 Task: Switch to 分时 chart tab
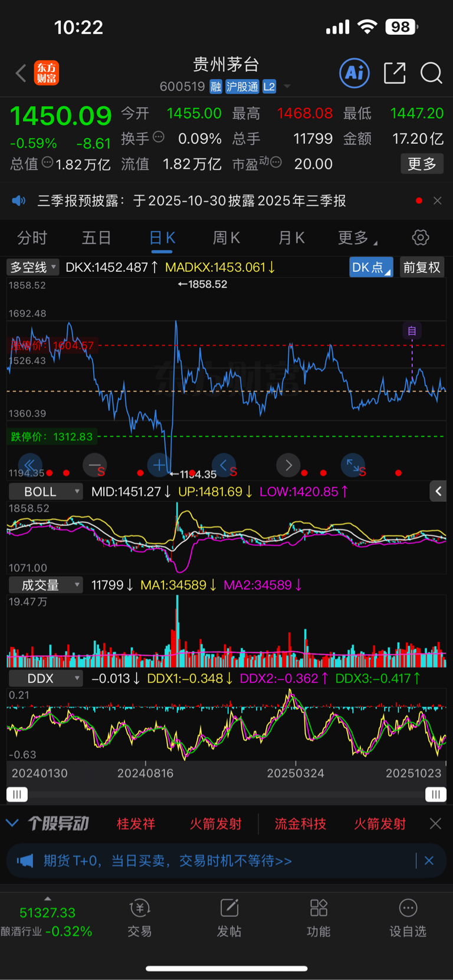coord(32,238)
